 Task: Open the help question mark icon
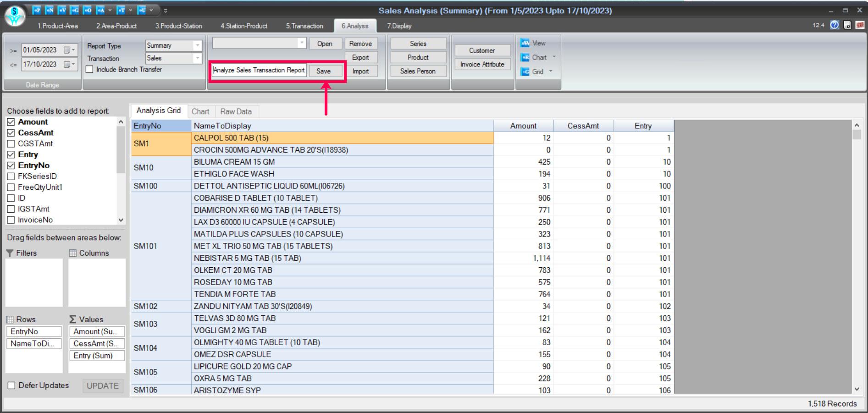tap(835, 25)
